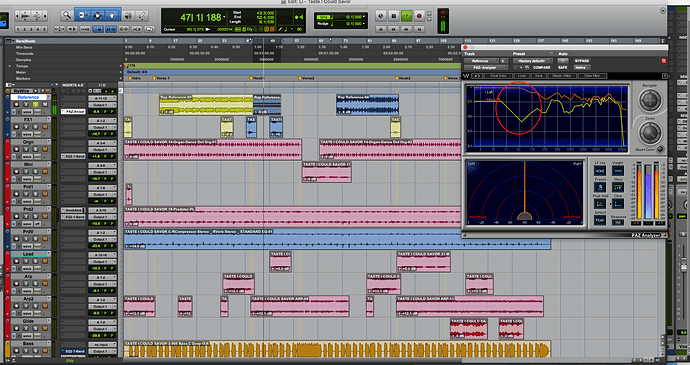Open FX1 track Output 1 selector

[x=102, y=127]
